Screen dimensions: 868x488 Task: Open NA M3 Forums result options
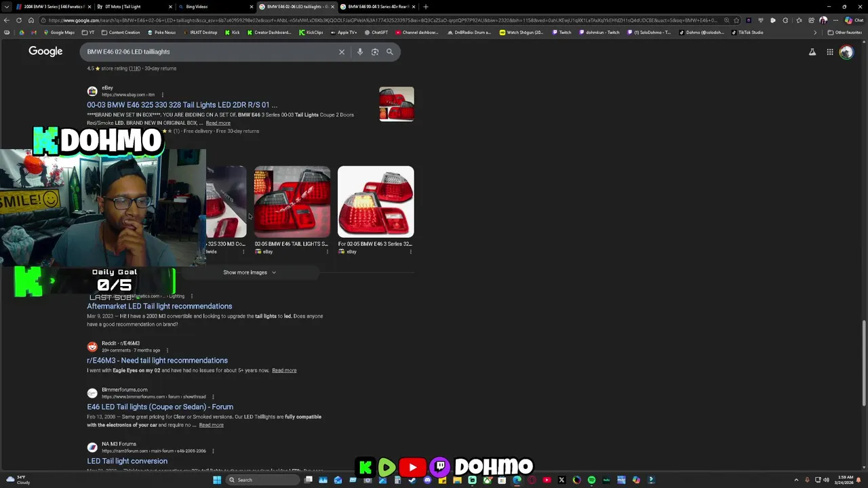click(x=213, y=451)
